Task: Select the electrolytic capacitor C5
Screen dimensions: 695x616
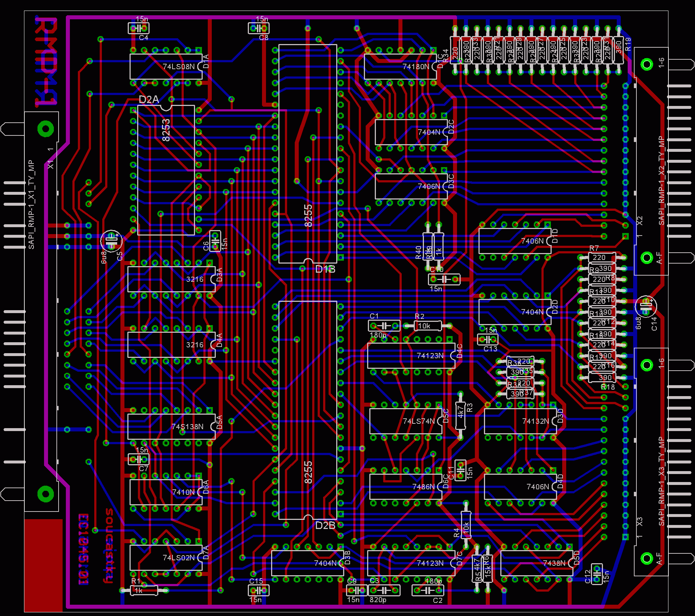Action: [111, 241]
